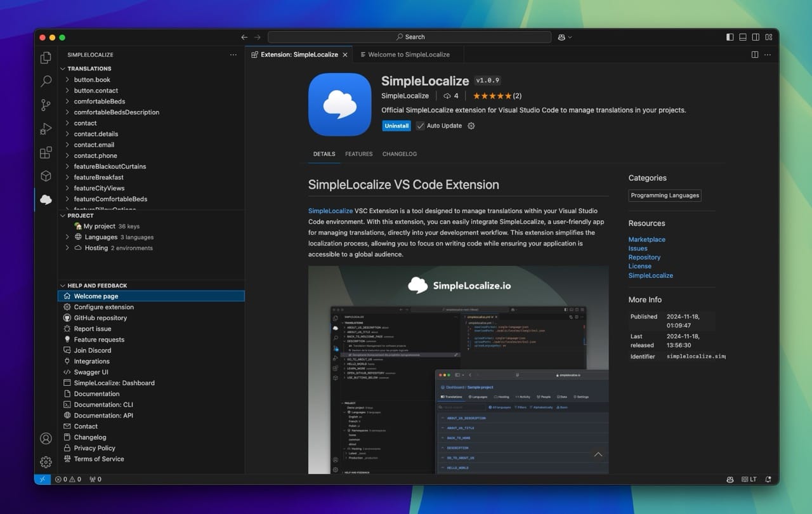Click the title bar Search field

(409, 37)
